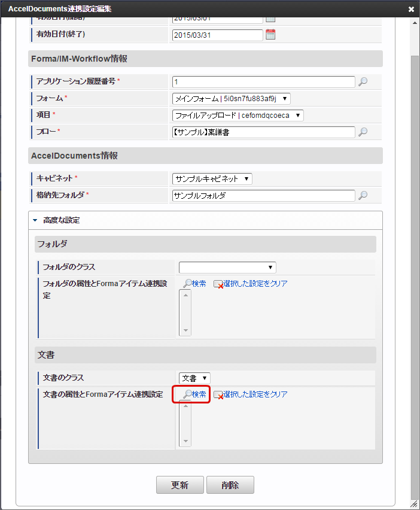Screen dimensions: 420x510
Task: Focus the 格納先フォルダ text field
Action: 264,196
